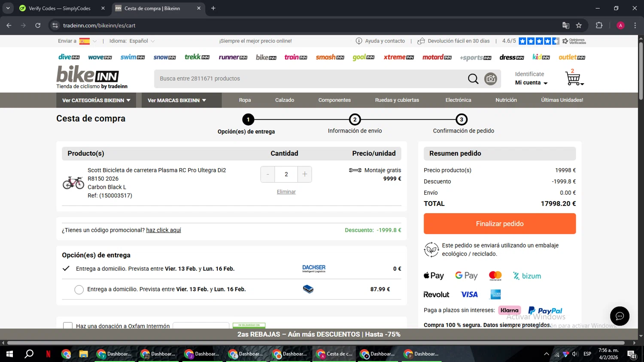
Task: Open the diveinn store logo link
Action: [69, 57]
